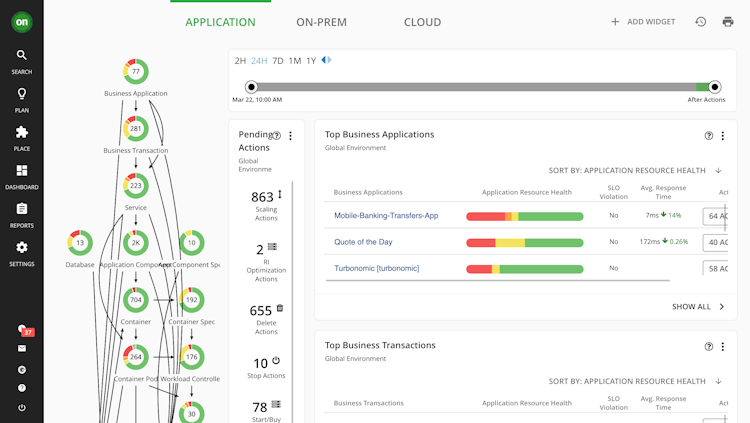Viewport: 750px width, 423px height.
Task: Click the After Actions timeline slider handle
Action: pyautogui.click(x=714, y=87)
